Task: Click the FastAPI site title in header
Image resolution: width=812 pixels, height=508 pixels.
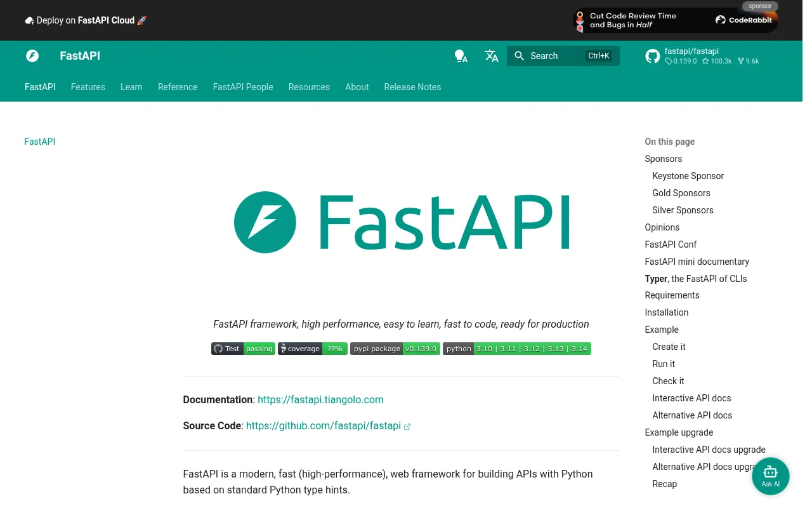Action: click(x=80, y=56)
